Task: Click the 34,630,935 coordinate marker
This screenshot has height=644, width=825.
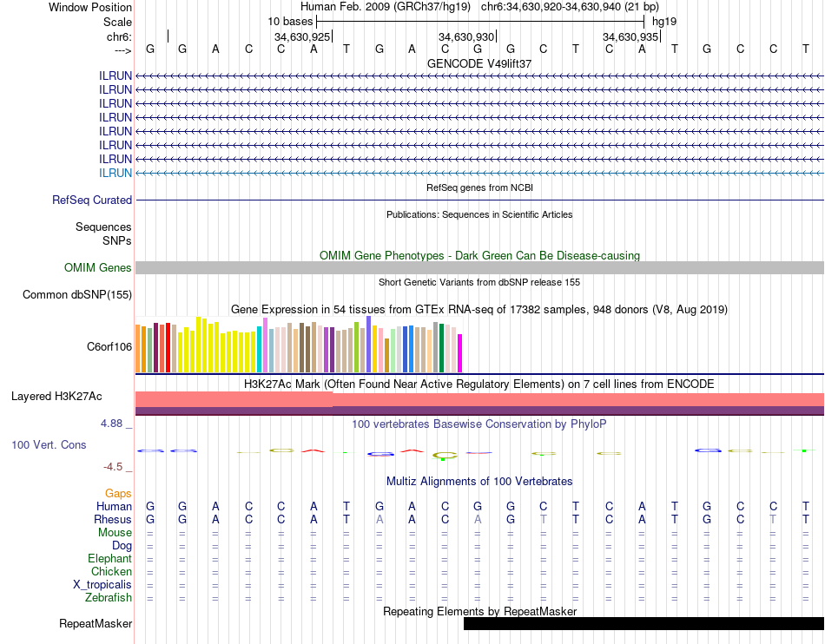Action: point(630,36)
